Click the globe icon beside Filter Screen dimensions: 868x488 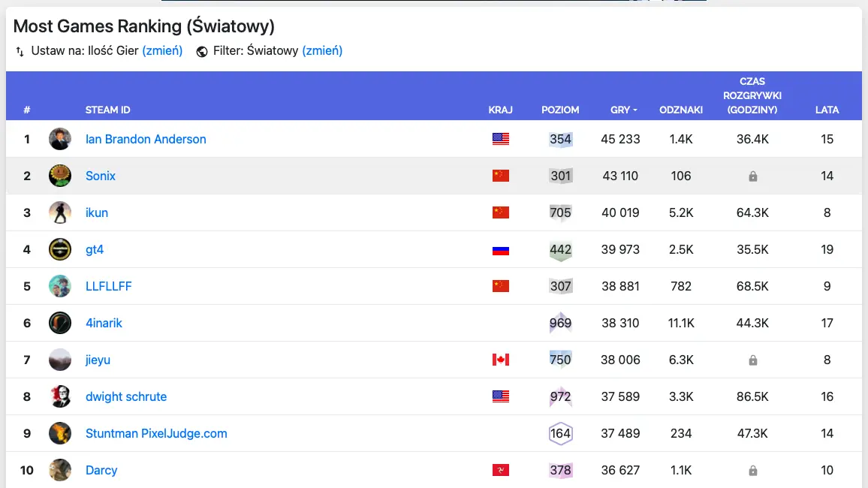[202, 52]
